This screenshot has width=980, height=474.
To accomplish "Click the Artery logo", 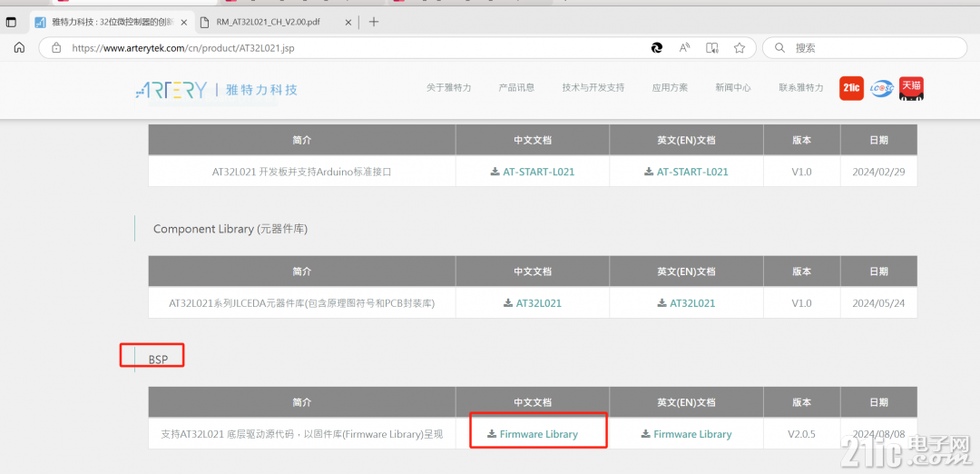I will (x=216, y=89).
